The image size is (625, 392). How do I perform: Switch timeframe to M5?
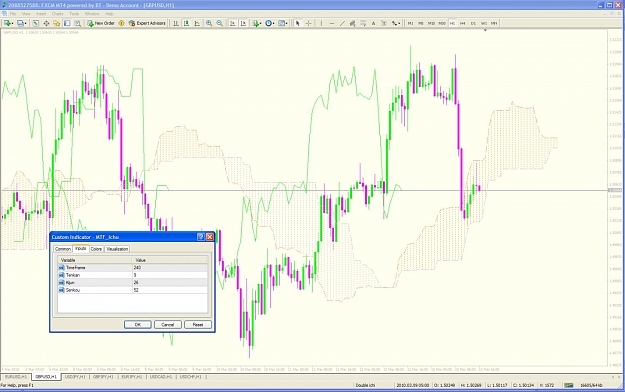tap(421, 24)
